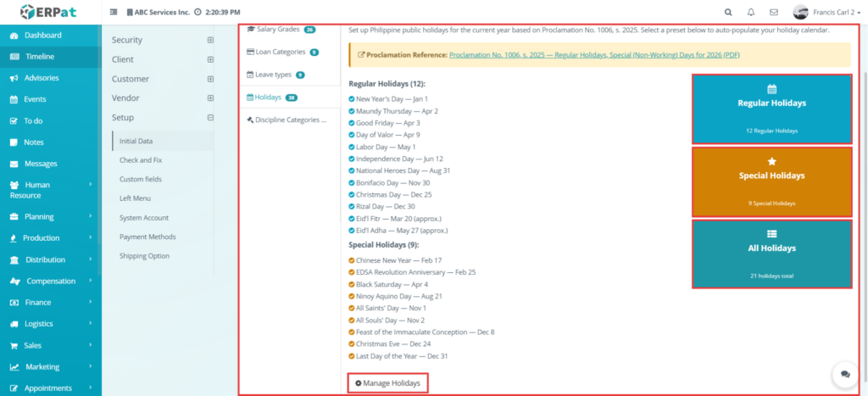Switch to the Leave types tab

275,75
